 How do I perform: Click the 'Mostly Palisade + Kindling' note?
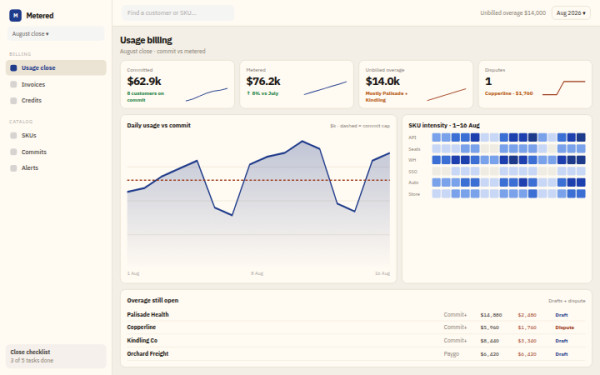point(386,96)
